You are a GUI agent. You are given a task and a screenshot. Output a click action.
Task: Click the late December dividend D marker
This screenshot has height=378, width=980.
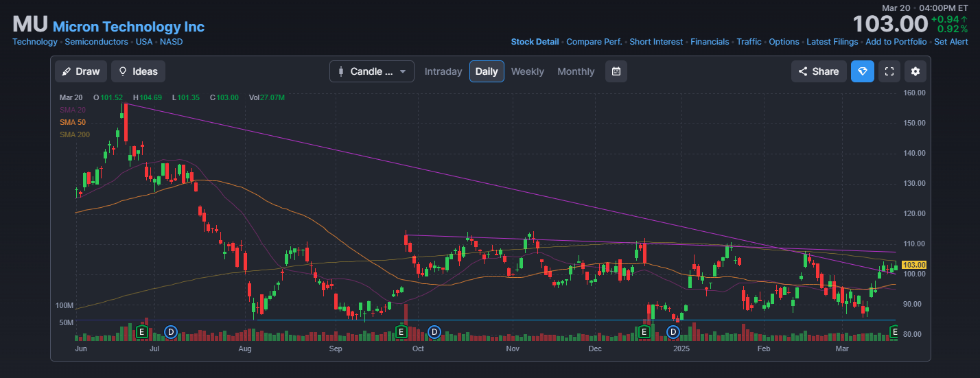point(673,332)
